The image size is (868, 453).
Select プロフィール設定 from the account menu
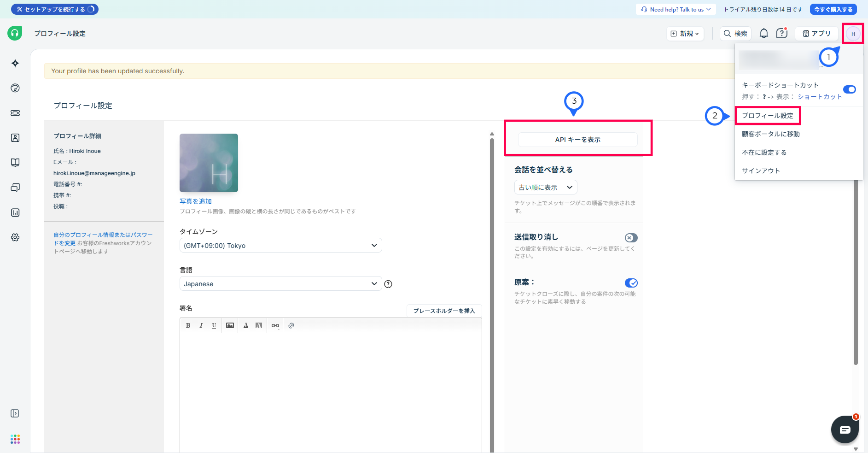[767, 116]
